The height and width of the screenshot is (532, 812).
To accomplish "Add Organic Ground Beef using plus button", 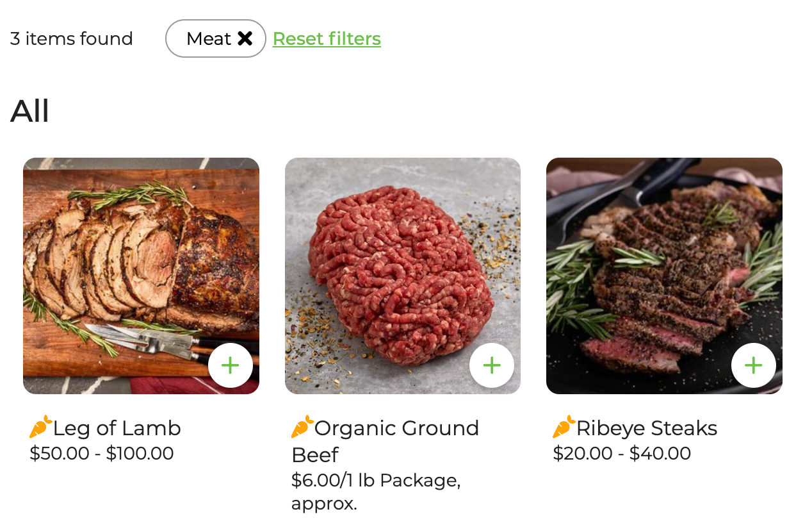I will coord(491,365).
